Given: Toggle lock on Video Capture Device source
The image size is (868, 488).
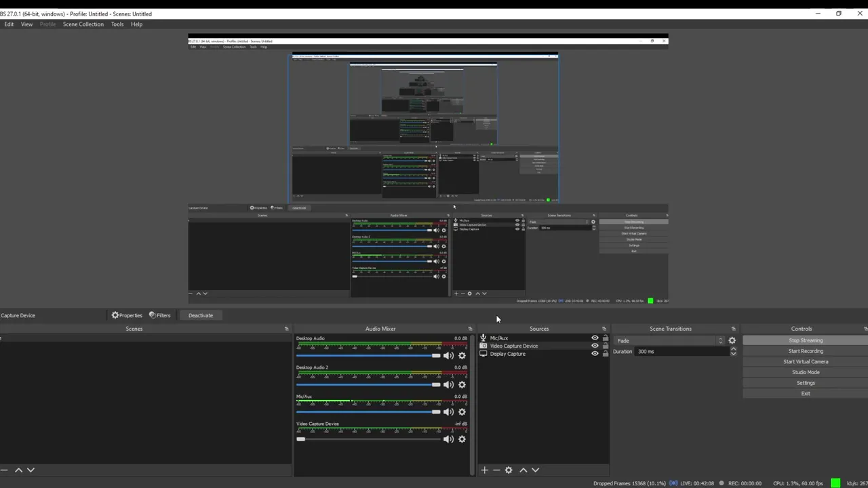Looking at the screenshot, I should (x=606, y=346).
